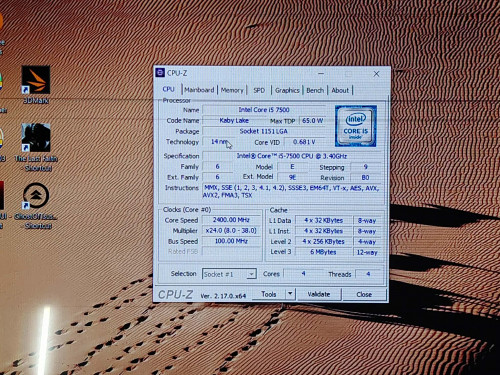Image resolution: width=500 pixels, height=375 pixels.
Task: Click the CPU-Z title bar icon
Action: tap(160, 73)
